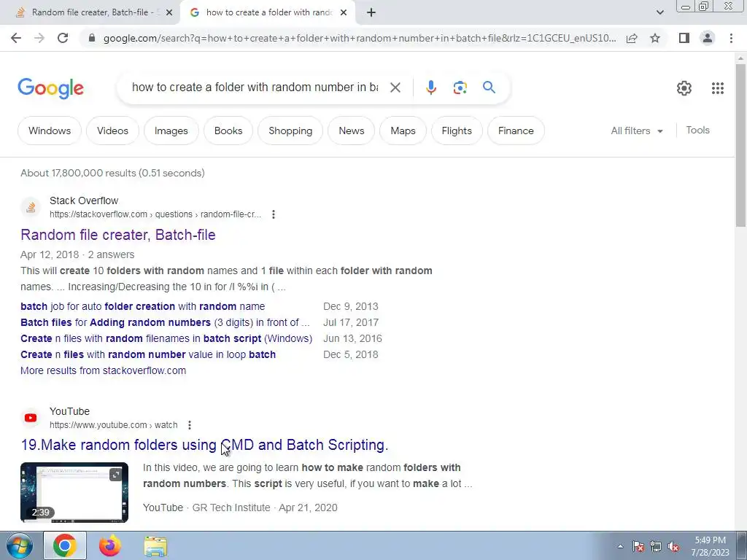The width and height of the screenshot is (747, 560).
Task: Click the URL address bar
Action: [x=360, y=38]
